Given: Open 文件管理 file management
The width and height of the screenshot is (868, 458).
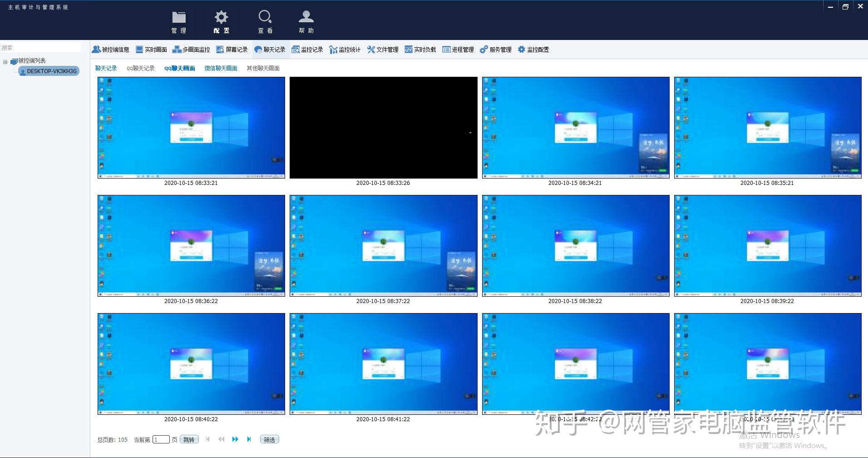Looking at the screenshot, I should pyautogui.click(x=383, y=50).
